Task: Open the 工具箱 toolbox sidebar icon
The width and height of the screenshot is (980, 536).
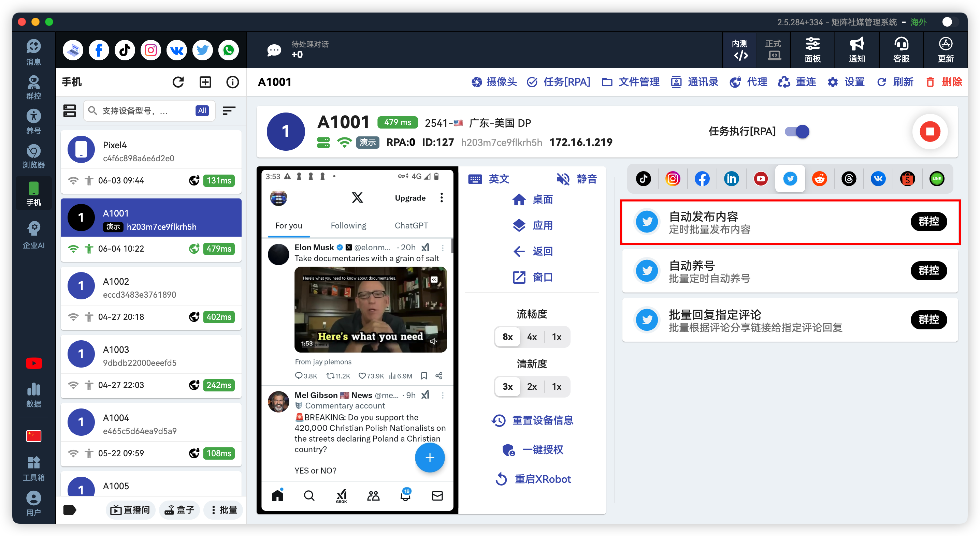Action: click(x=33, y=468)
